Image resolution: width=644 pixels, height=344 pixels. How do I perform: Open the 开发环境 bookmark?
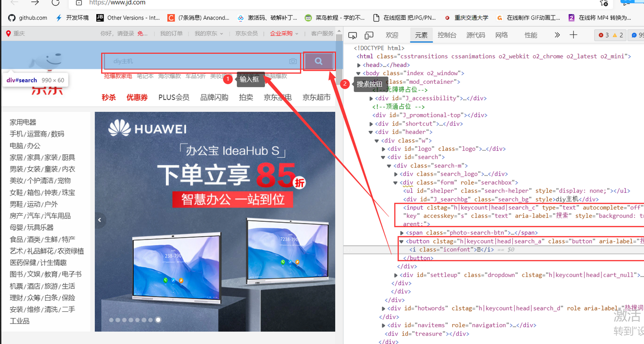point(72,18)
